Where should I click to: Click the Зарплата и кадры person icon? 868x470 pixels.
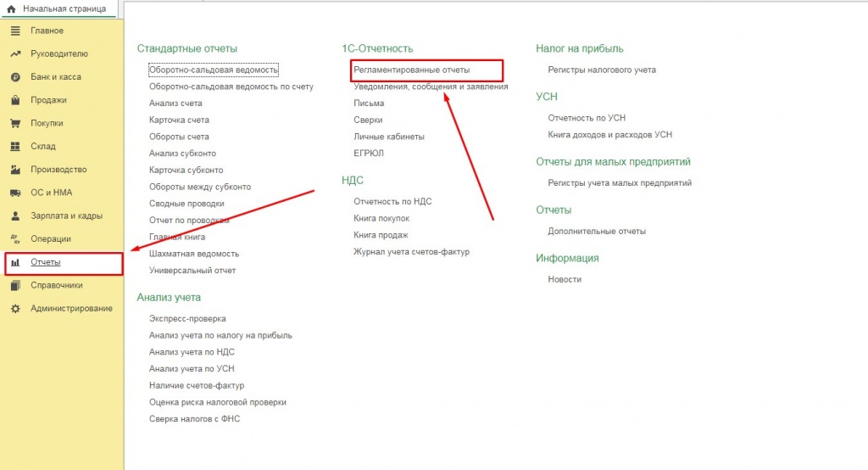15,215
